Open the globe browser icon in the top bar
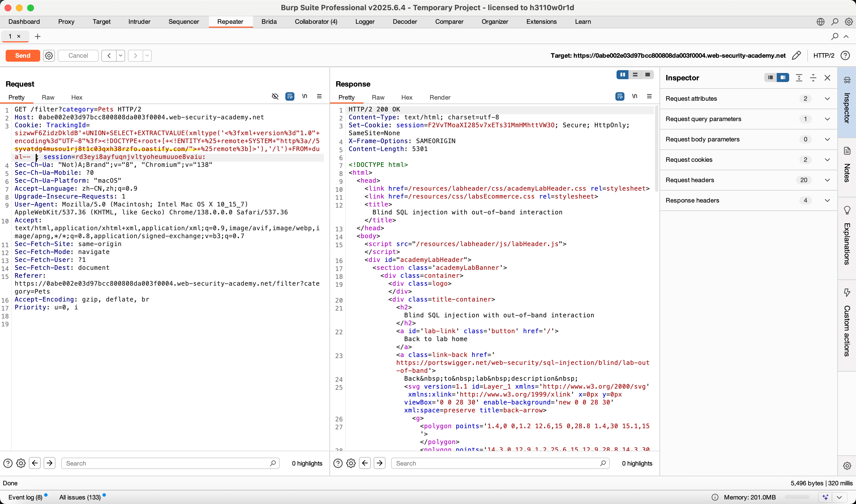The width and height of the screenshot is (856, 504). pos(820,21)
